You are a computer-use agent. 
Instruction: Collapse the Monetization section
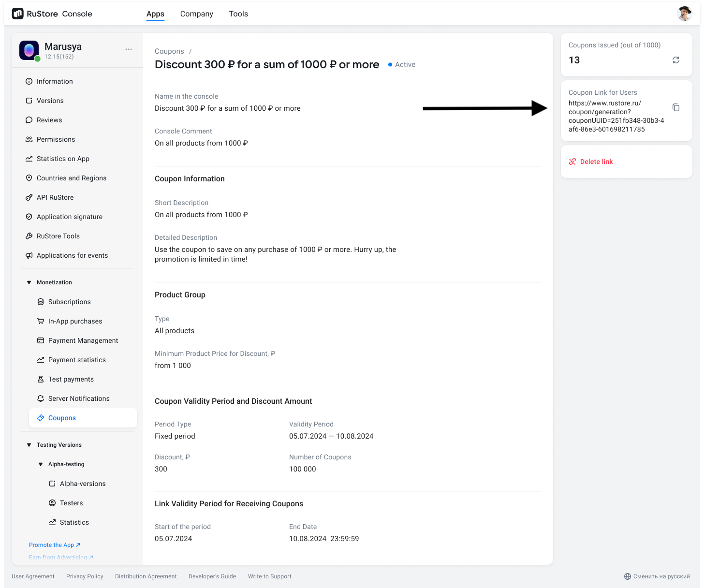[x=29, y=282]
